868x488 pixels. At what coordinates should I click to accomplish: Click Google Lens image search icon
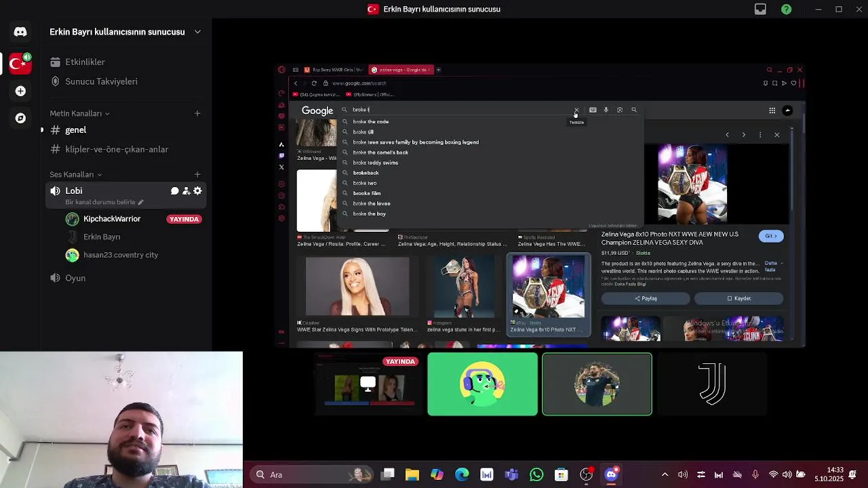point(620,110)
